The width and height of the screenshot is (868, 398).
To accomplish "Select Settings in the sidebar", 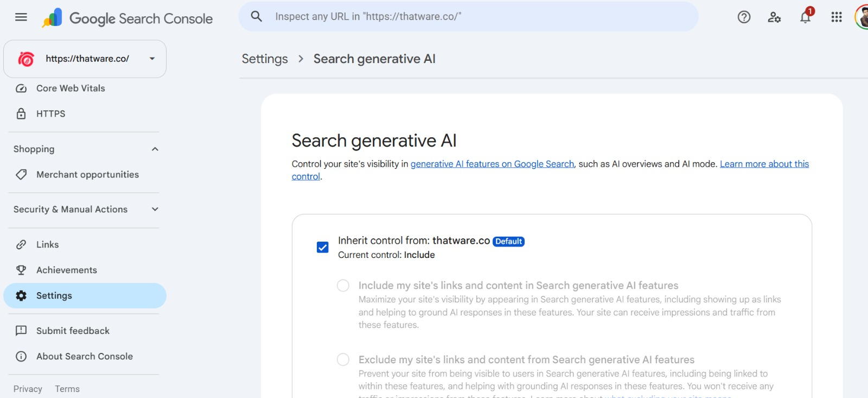I will point(85,295).
